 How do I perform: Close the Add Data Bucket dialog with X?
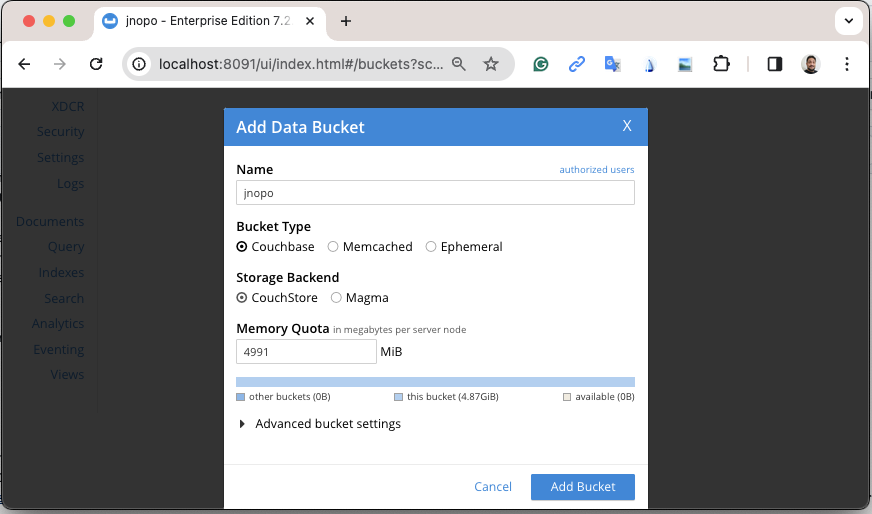point(627,126)
